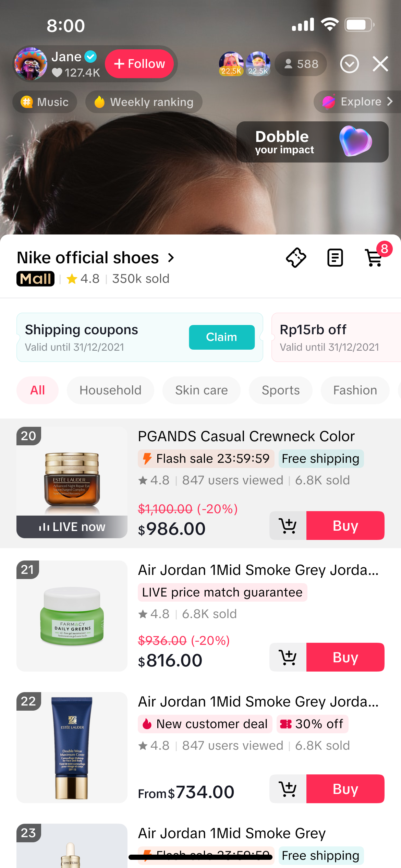Claim the Shipping coupons offer

tap(221, 337)
